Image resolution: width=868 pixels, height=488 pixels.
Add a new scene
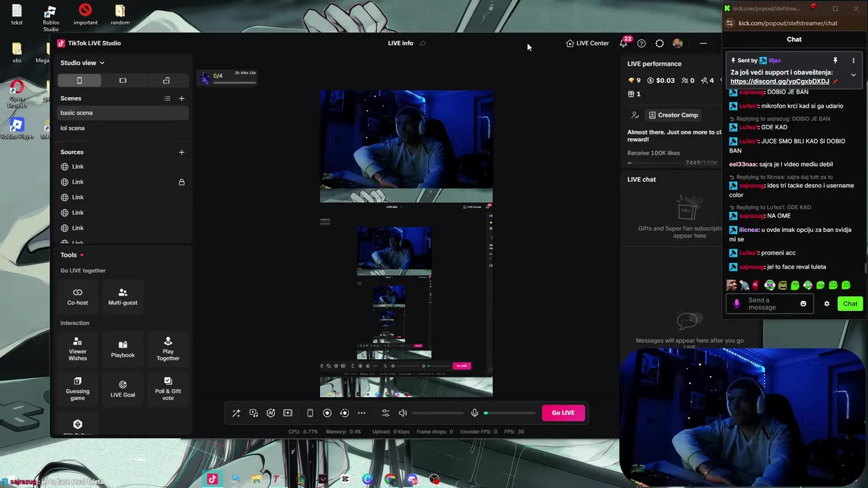click(181, 98)
